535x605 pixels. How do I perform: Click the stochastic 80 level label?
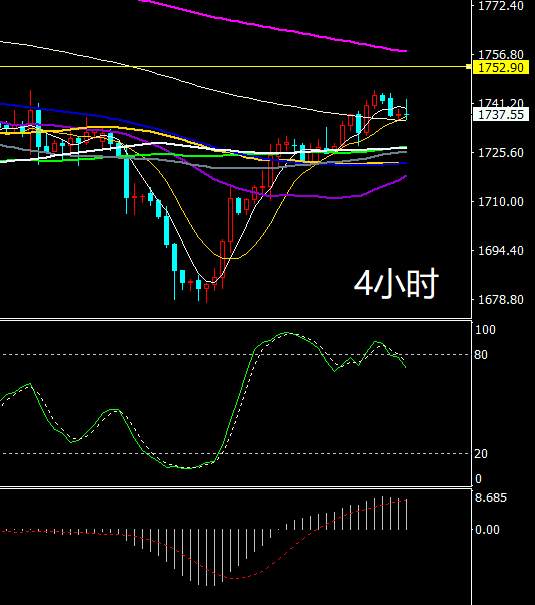(481, 355)
